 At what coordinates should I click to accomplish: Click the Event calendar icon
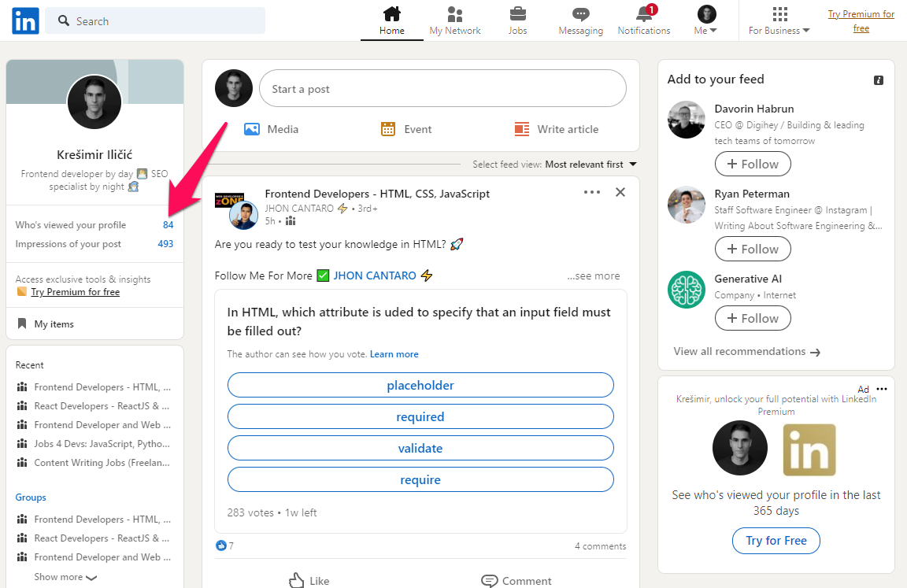[x=387, y=129]
